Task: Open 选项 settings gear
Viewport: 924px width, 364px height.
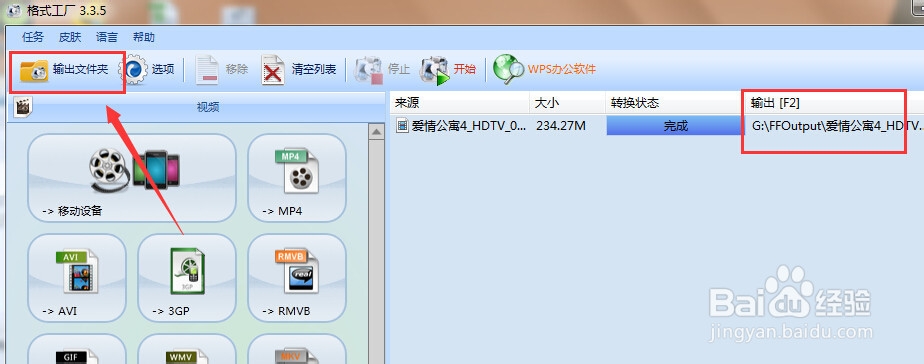Action: point(147,70)
